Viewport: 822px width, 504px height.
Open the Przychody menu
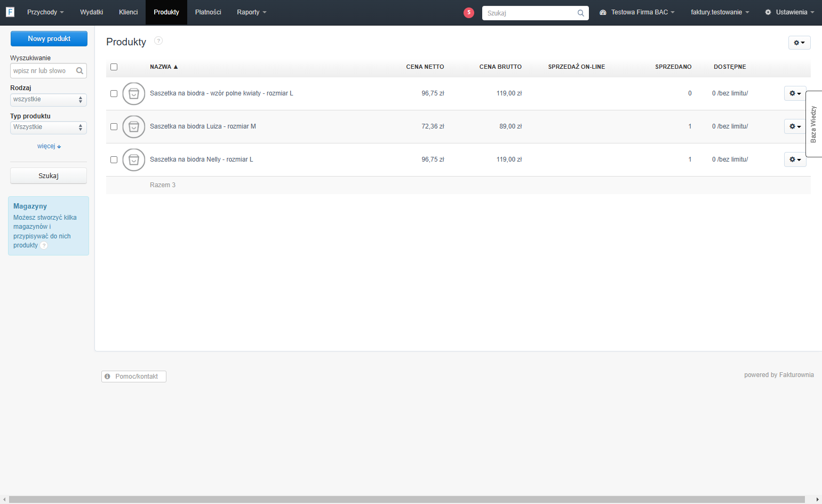click(45, 12)
